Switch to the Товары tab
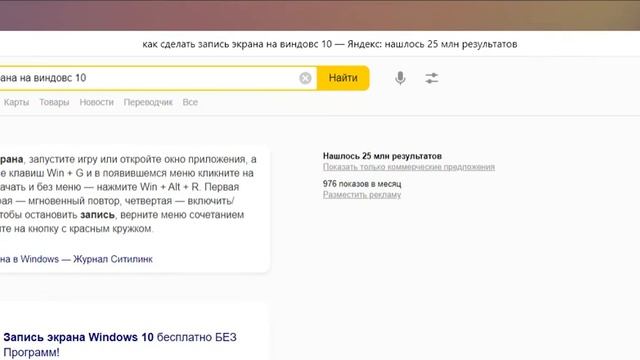Image resolution: width=640 pixels, height=360 pixels. coord(54,102)
